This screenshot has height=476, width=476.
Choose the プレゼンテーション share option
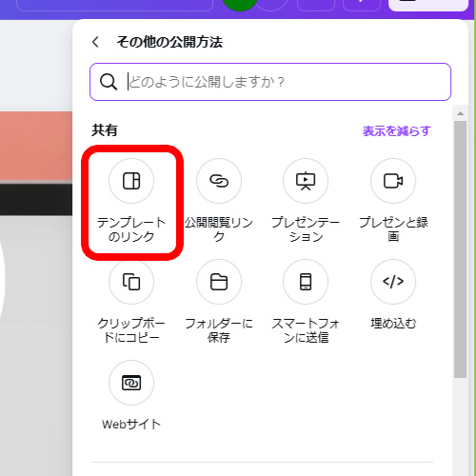pos(306,181)
